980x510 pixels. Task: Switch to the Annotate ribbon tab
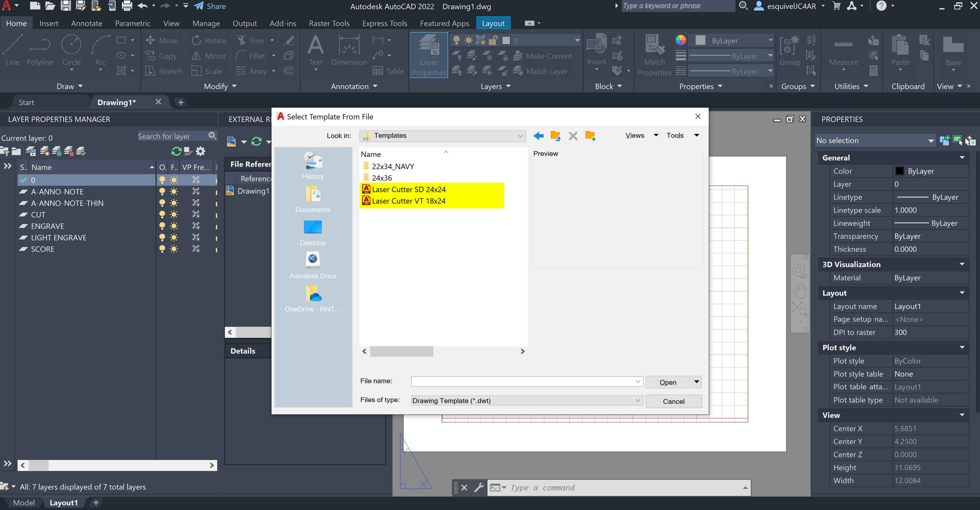[86, 23]
